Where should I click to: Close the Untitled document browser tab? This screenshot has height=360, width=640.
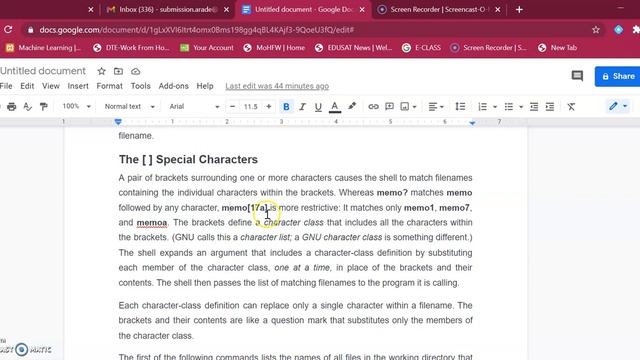[362, 9]
